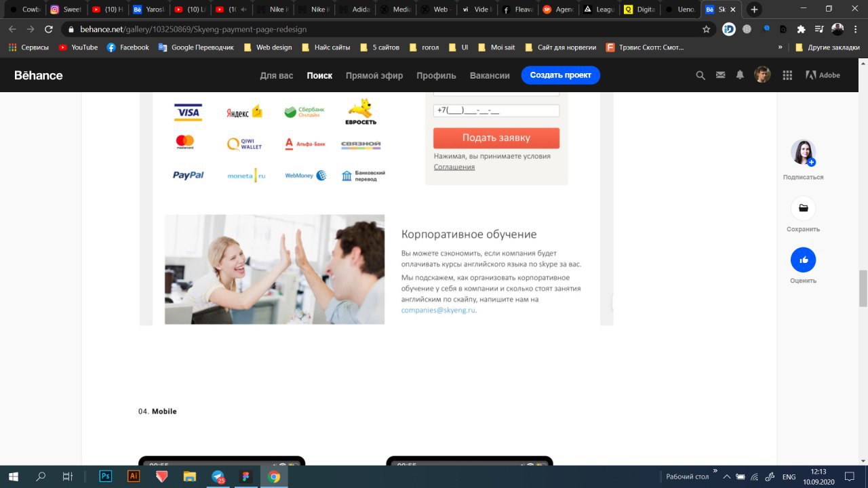Click the page vertical scrollbar thumb
Image resolution: width=868 pixels, height=488 pixels.
tap(863, 287)
